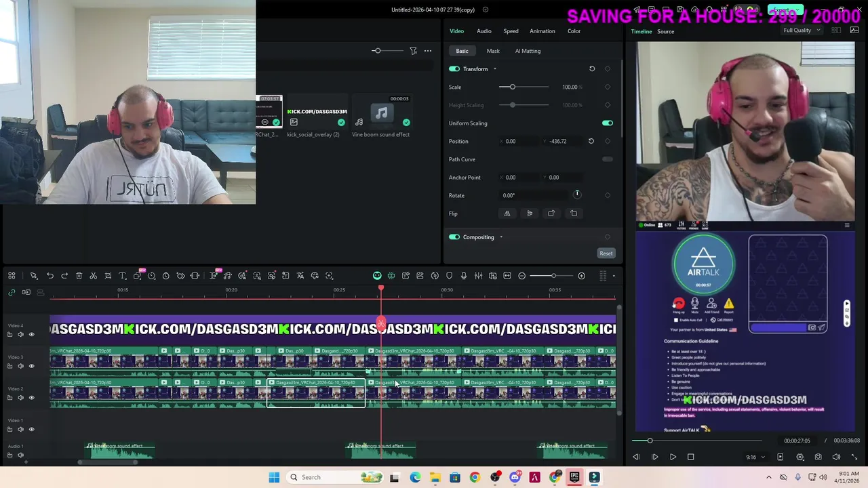Image resolution: width=868 pixels, height=488 pixels.
Task: Enable the Path Curve switch
Action: click(608, 159)
